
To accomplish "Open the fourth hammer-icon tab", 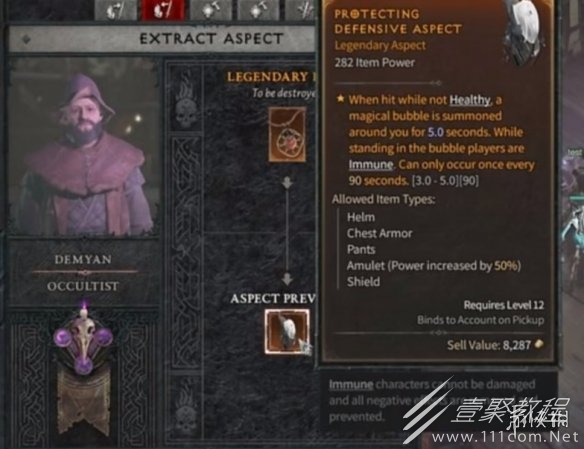I will pos(258,10).
